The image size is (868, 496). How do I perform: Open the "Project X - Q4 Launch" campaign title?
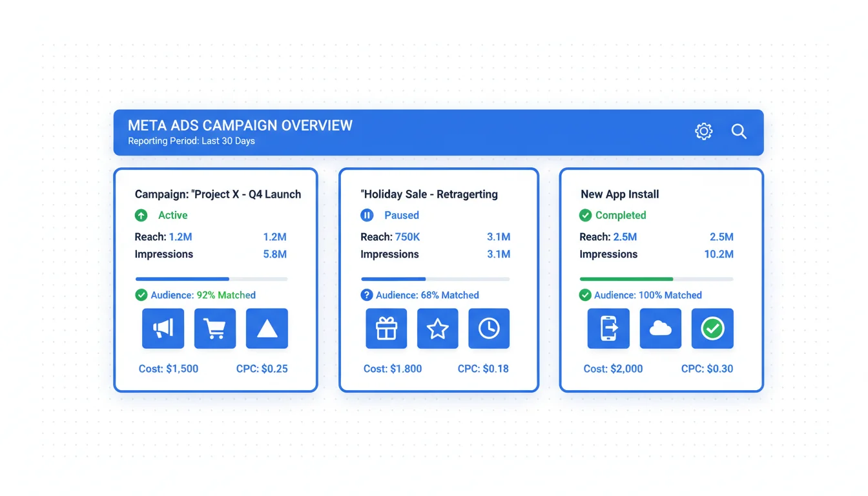pyautogui.click(x=218, y=194)
